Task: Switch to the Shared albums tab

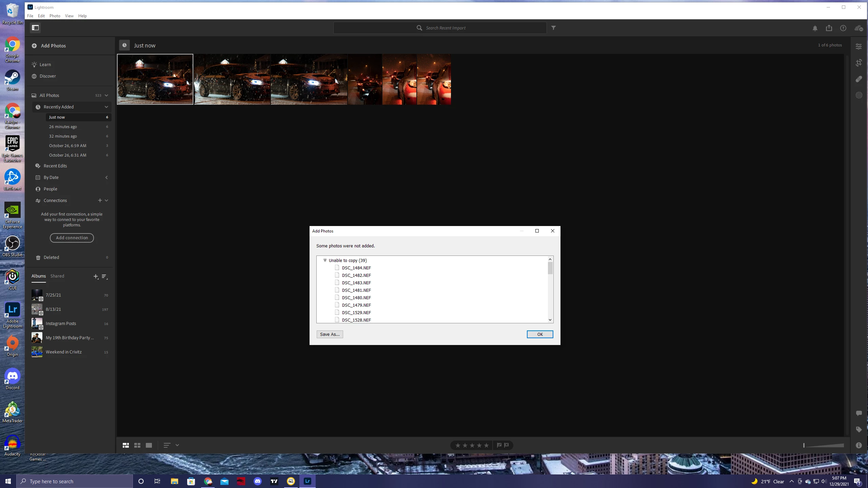Action: click(57, 276)
